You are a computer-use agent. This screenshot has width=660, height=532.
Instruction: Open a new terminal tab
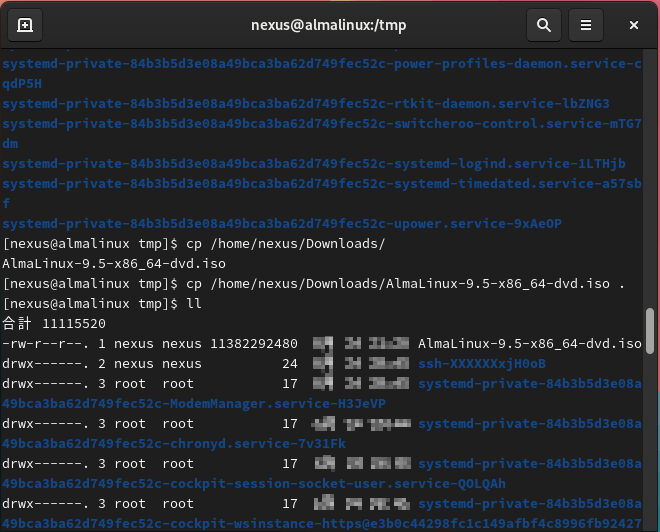25,25
